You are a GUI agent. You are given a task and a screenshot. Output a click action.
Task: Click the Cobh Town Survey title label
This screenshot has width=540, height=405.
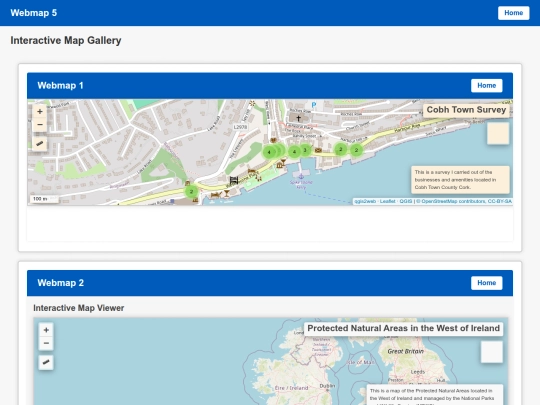coord(466,110)
